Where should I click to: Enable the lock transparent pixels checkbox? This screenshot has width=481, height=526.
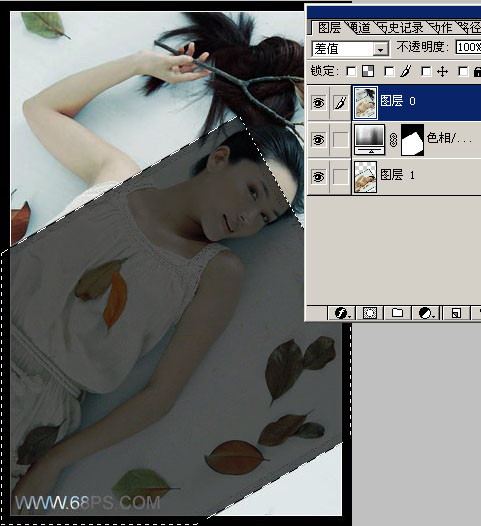351,71
